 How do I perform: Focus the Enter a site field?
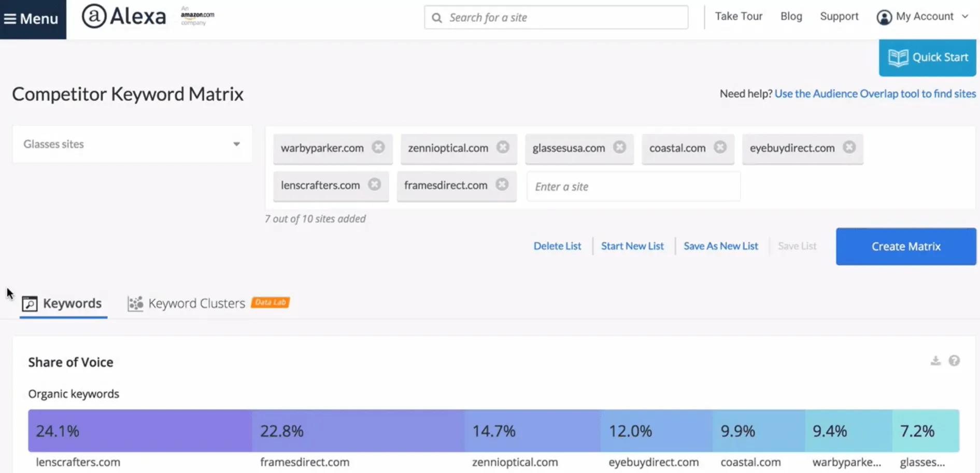[633, 187]
